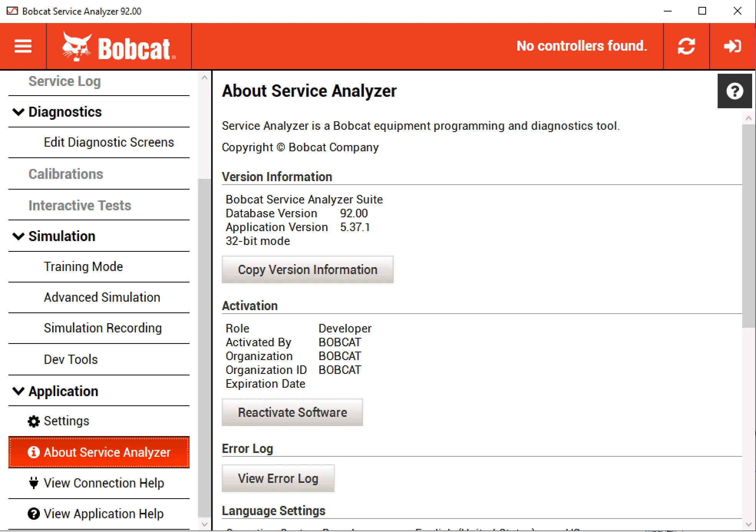Select Advanced Simulation

(x=102, y=297)
